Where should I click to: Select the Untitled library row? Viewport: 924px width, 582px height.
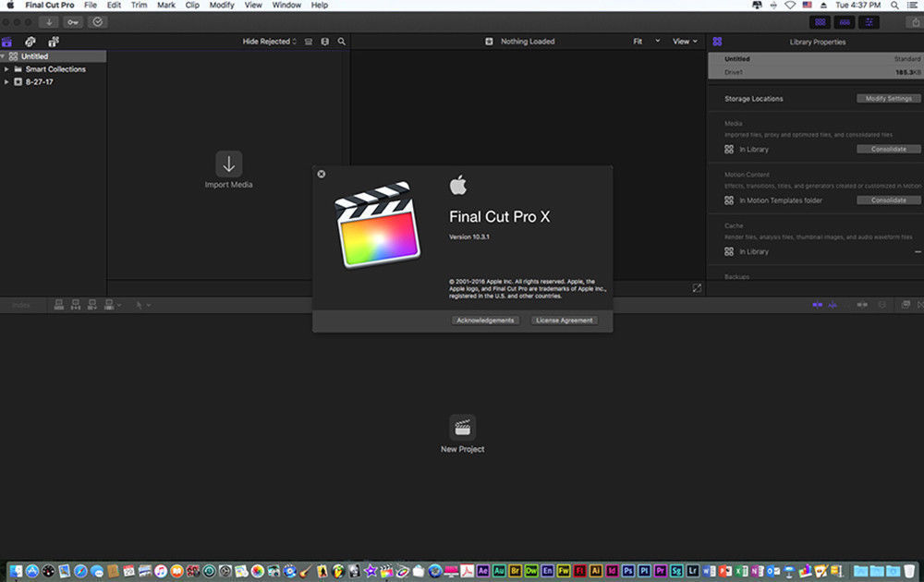coord(53,56)
